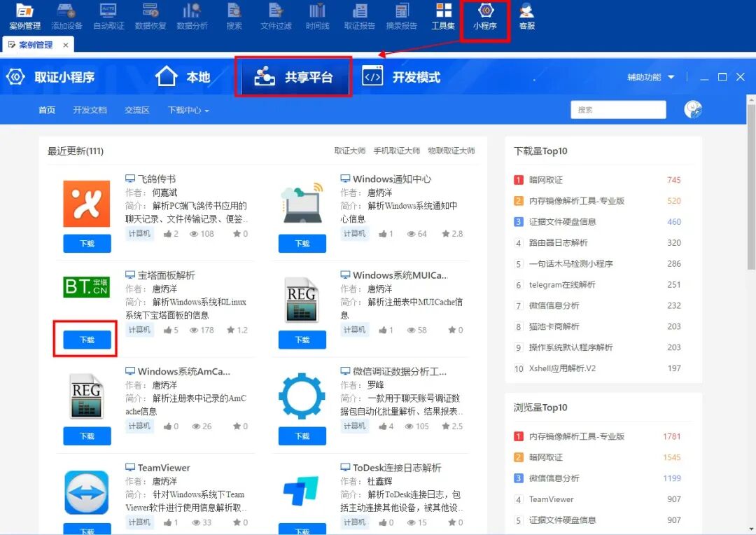Image resolution: width=756 pixels, height=535 pixels.
Task: Open Xshell应用解析.V2 in 下载量Top10
Action: 562,368
